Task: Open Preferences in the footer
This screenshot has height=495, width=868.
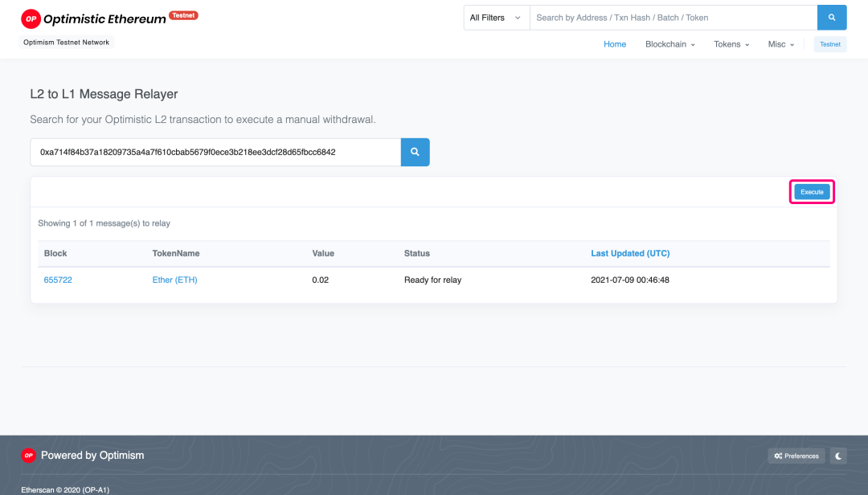Action: click(796, 456)
